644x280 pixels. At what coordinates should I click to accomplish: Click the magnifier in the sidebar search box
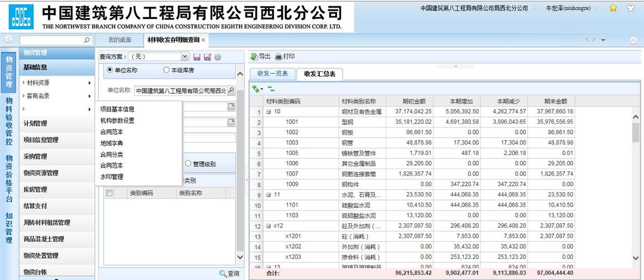87,40
